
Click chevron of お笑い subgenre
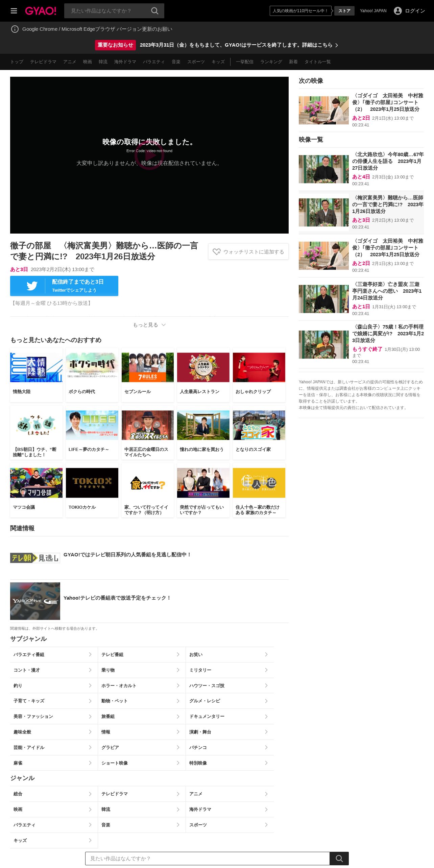(x=266, y=654)
